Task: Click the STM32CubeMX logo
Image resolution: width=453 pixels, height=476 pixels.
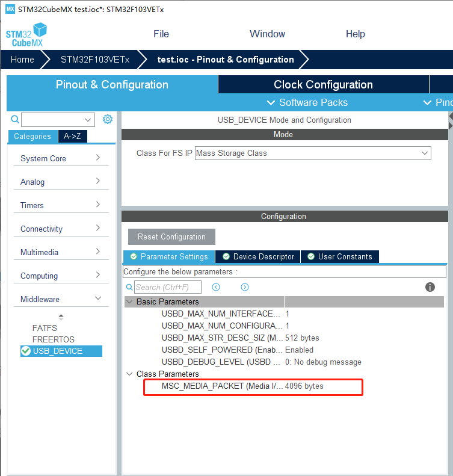Action: (x=26, y=35)
